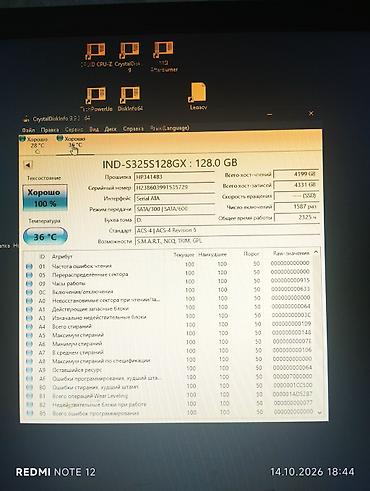
Task: Open the Диск menu
Action: [111, 129]
